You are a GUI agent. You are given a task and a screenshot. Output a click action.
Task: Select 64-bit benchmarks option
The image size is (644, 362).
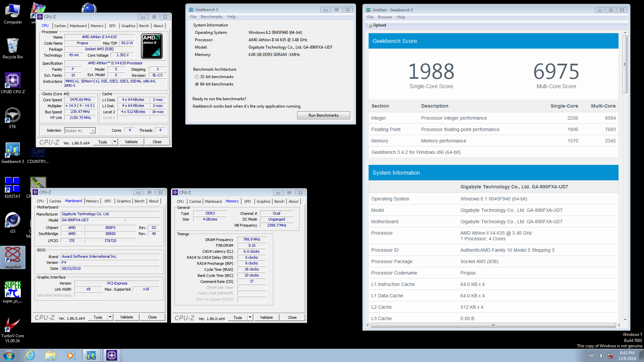197,84
